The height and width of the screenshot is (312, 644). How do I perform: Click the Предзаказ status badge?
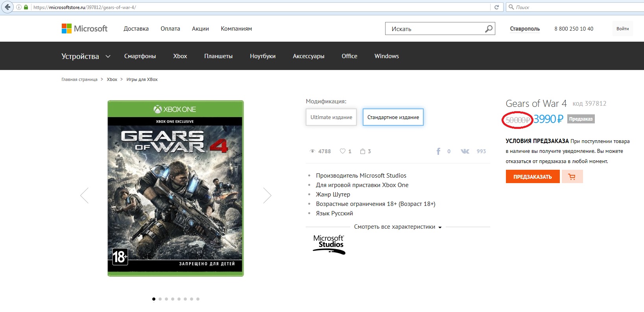click(581, 119)
